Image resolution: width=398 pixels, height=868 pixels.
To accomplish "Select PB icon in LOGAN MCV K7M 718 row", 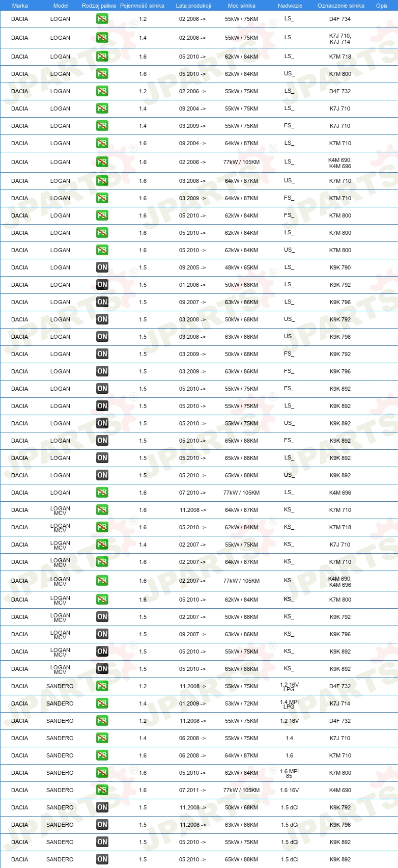I will [x=102, y=527].
